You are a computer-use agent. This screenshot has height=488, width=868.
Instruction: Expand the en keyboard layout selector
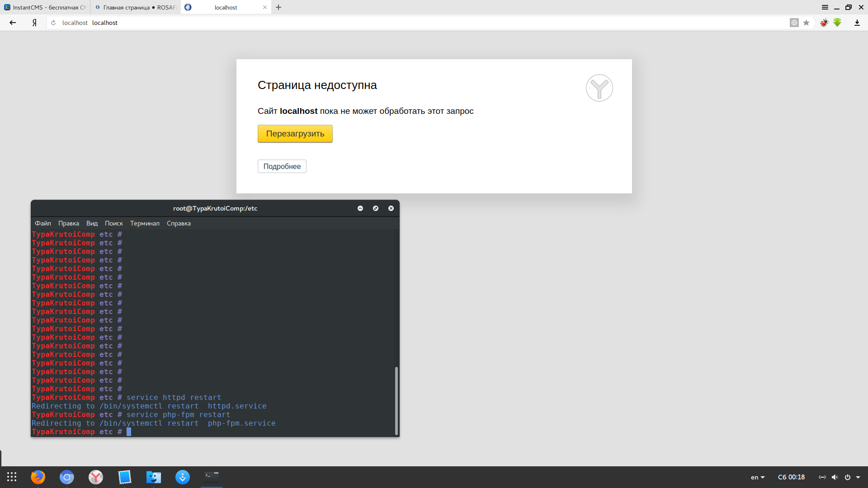click(758, 477)
